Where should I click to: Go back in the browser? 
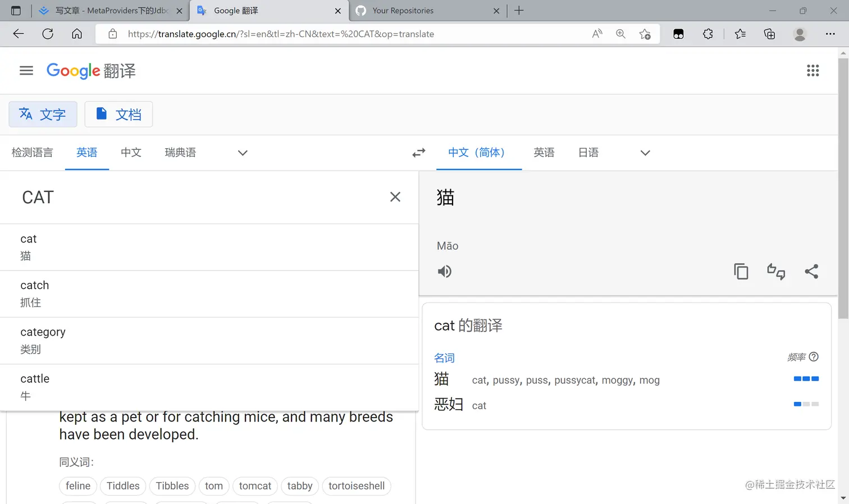point(19,34)
